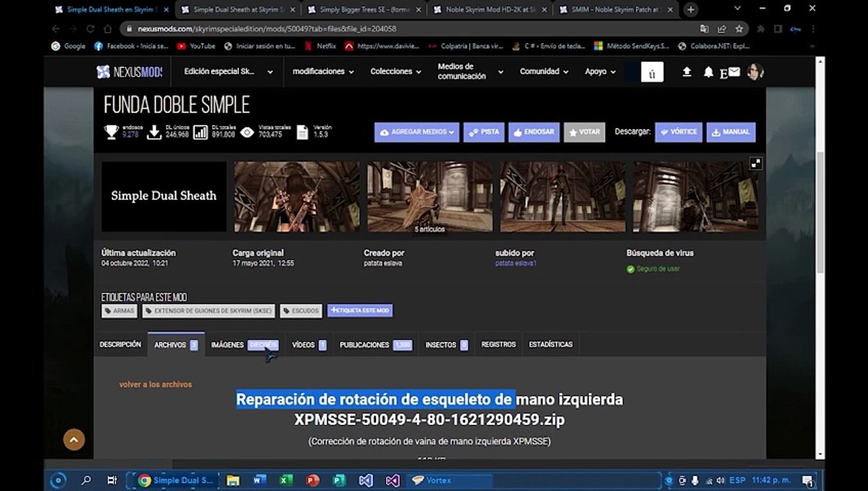Expand the image gallery fullscreen icon
This screenshot has height=491, width=868.
click(x=755, y=164)
